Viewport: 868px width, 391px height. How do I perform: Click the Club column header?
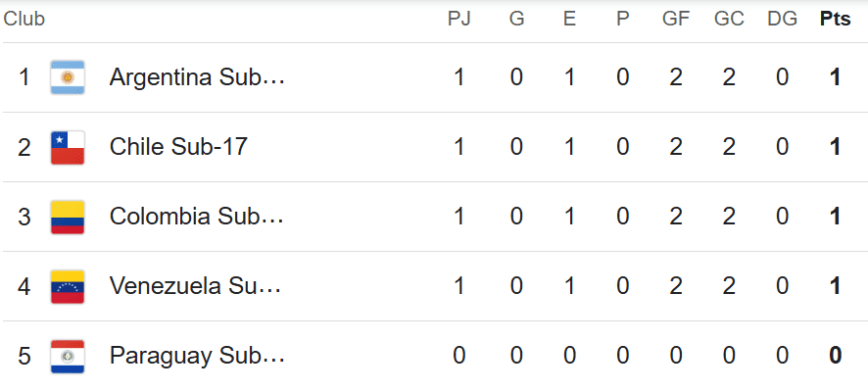point(24,19)
